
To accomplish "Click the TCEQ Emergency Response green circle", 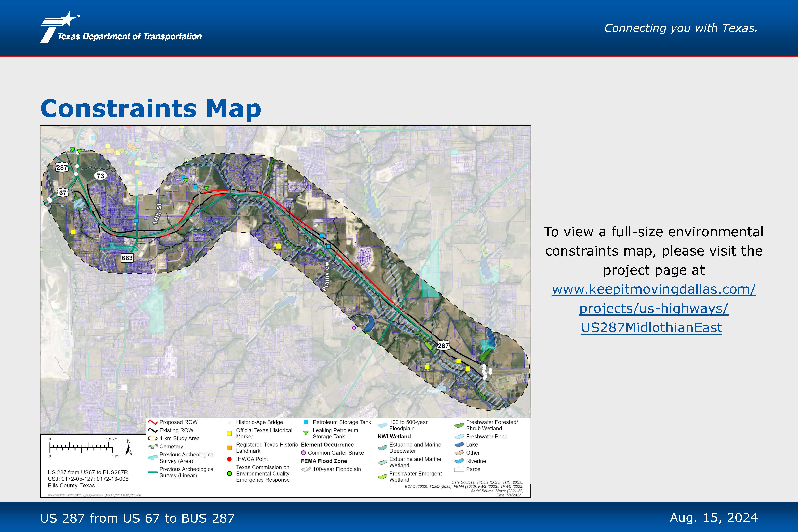I will pyautogui.click(x=229, y=474).
